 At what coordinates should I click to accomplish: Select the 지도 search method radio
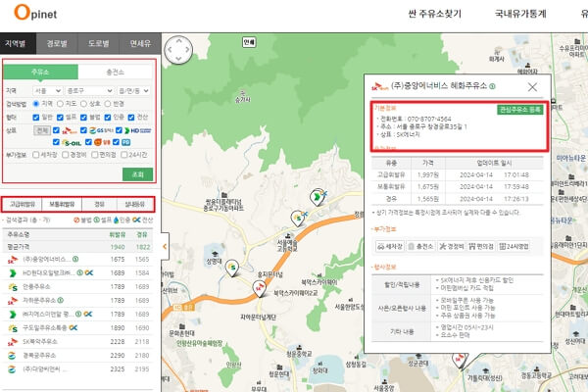60,104
